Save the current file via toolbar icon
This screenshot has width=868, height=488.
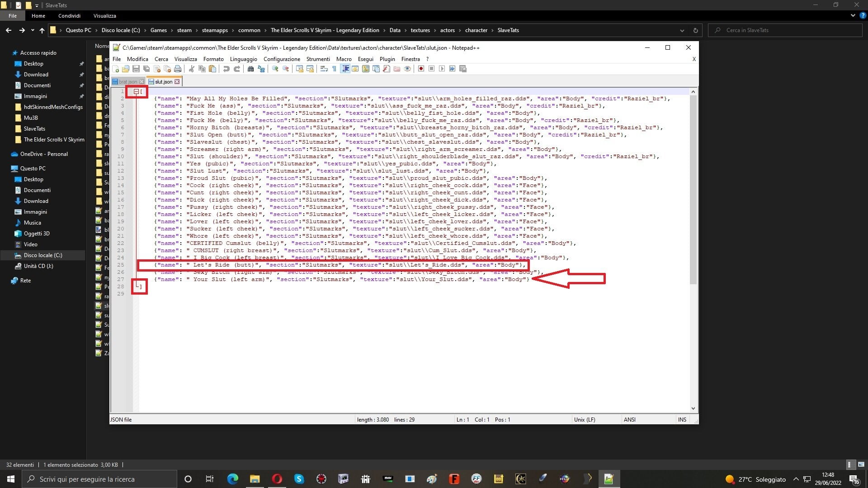coord(136,69)
